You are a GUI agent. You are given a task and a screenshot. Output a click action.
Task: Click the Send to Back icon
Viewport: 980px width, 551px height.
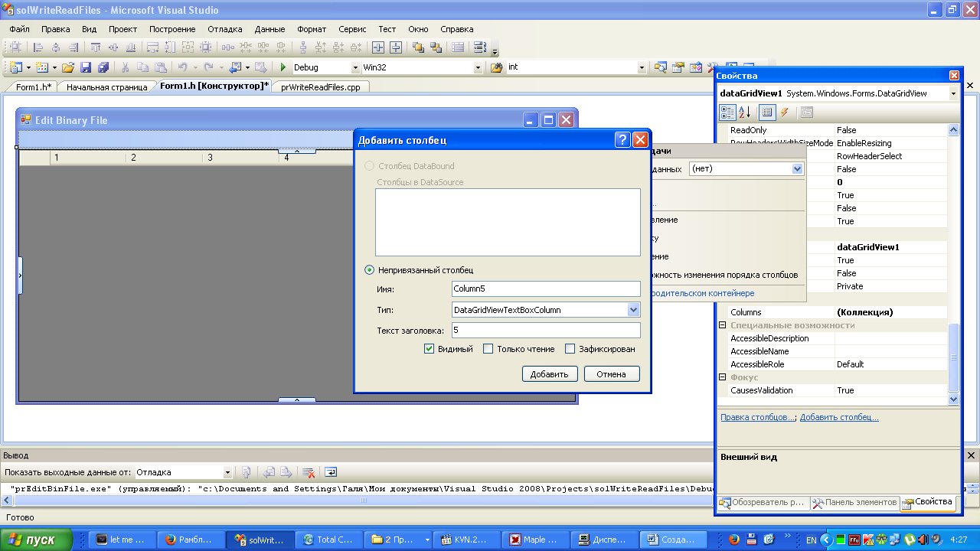point(436,47)
